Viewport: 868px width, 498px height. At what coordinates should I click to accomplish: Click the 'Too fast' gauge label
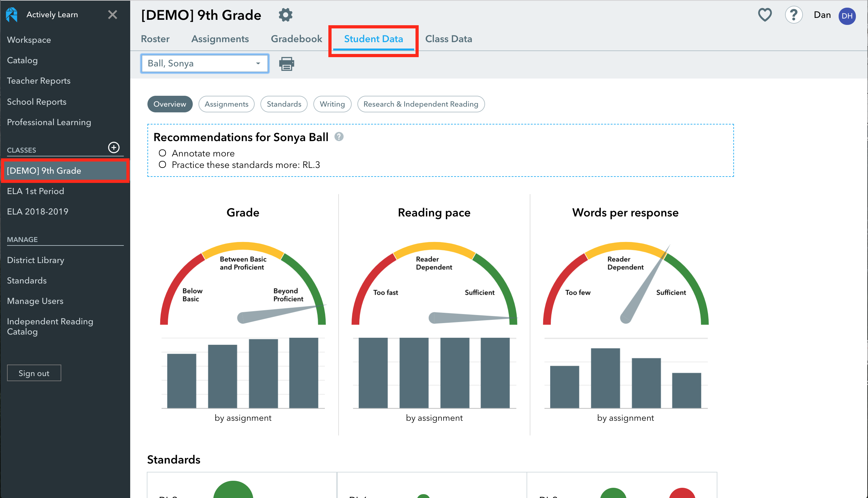[x=385, y=292]
